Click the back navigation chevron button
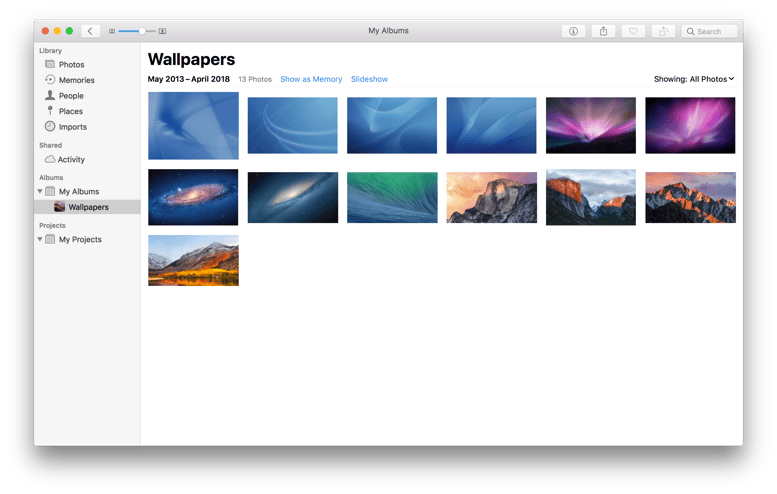The image size is (777, 494). [x=90, y=31]
